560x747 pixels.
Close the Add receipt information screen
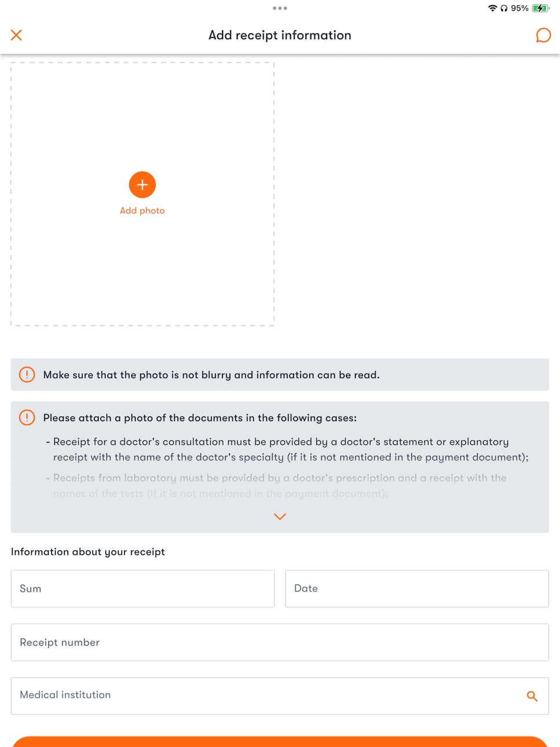[x=16, y=35]
